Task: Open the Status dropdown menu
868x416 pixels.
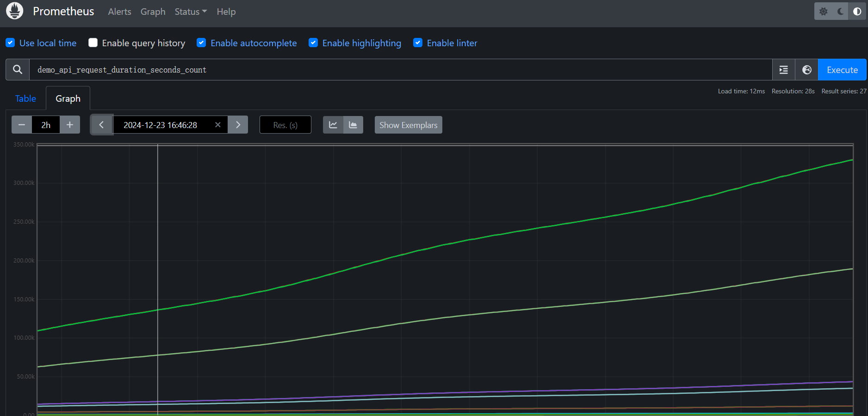Action: pyautogui.click(x=191, y=12)
